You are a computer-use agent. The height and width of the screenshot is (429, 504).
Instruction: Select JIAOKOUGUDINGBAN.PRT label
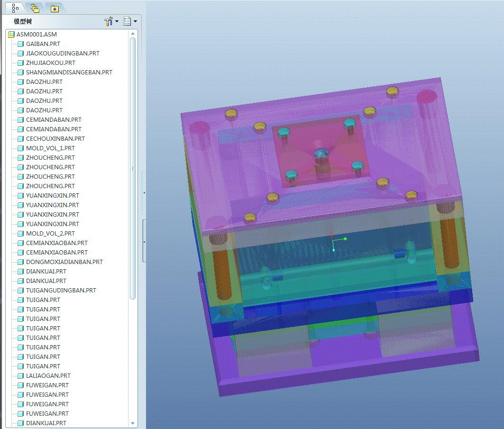tap(63, 54)
